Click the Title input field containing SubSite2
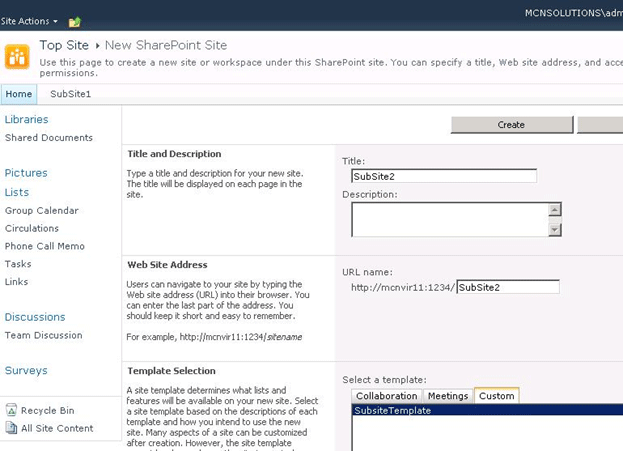 444,176
